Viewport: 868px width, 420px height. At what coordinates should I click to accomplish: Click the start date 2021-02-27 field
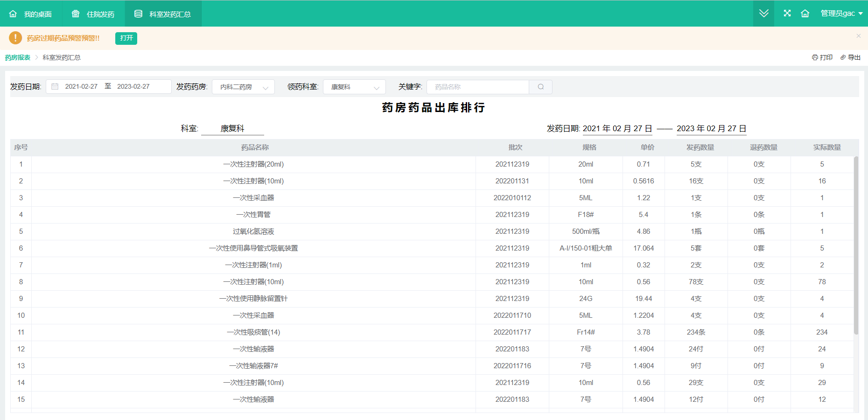coord(81,87)
